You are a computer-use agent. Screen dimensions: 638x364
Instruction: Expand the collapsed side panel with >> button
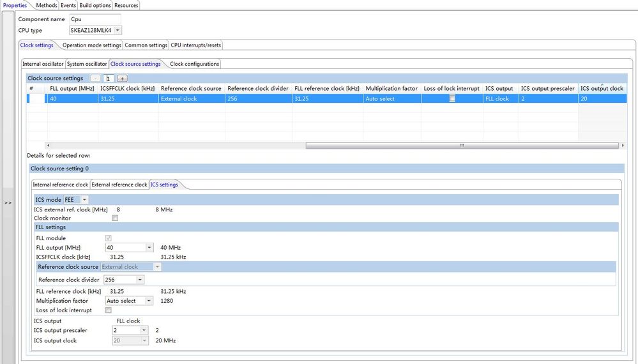point(8,202)
